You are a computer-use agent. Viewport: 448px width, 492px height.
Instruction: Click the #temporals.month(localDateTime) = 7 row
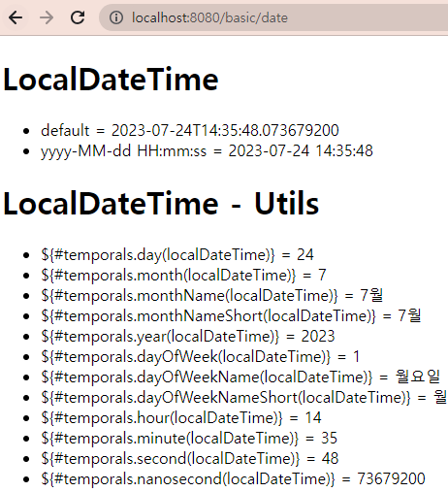tap(183, 276)
